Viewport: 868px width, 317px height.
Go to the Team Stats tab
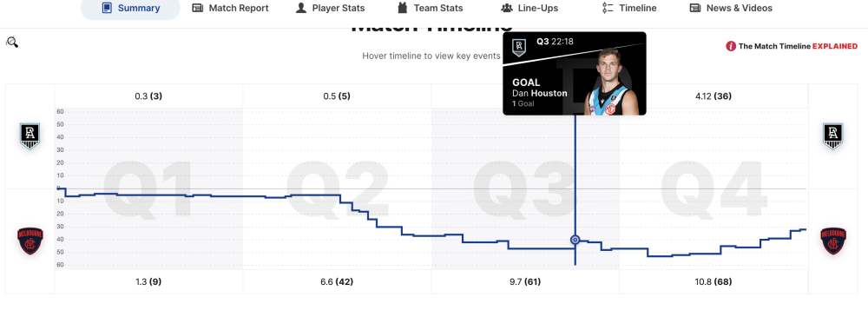tap(431, 9)
